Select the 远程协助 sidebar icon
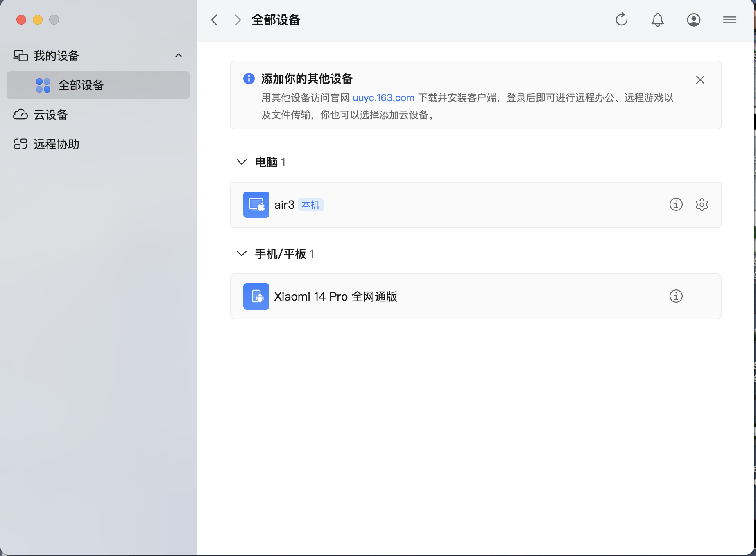Image resolution: width=756 pixels, height=556 pixels. coord(20,144)
